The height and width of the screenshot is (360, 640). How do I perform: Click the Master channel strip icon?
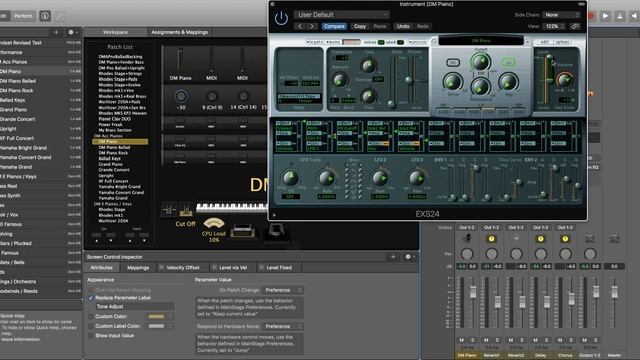click(x=614, y=239)
